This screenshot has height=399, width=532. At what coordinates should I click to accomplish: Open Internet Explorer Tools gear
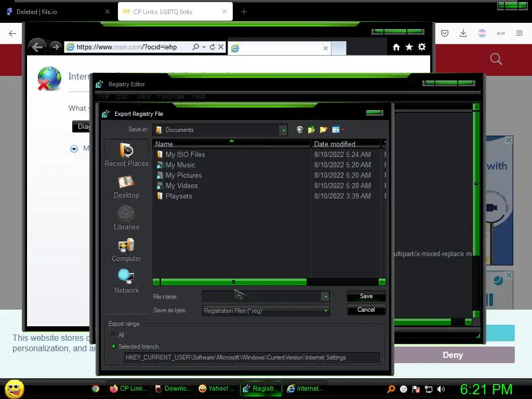(x=422, y=47)
